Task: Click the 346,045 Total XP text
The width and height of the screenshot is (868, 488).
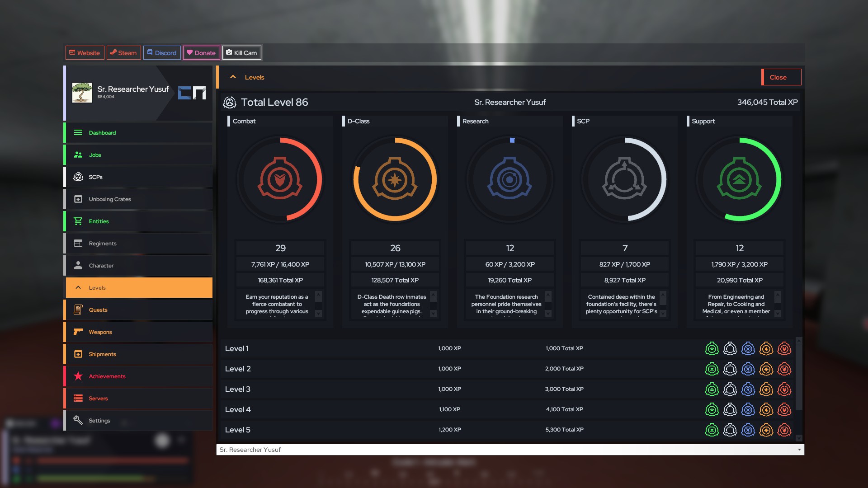Action: click(767, 102)
